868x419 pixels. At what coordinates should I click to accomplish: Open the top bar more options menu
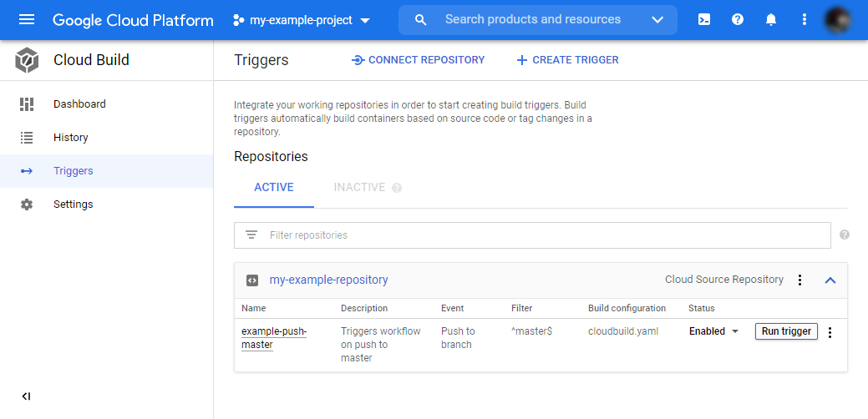(805, 20)
